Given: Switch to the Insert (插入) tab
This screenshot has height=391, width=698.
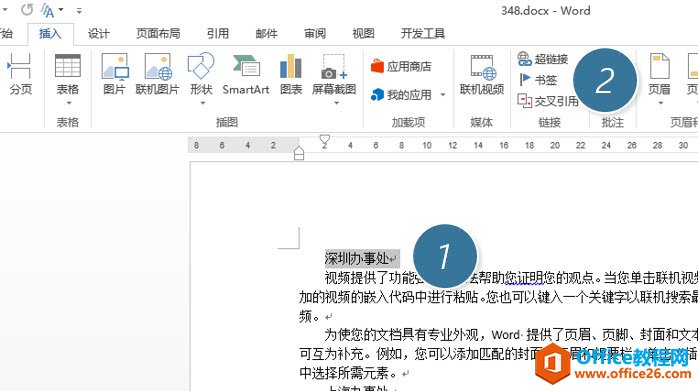Looking at the screenshot, I should pyautogui.click(x=50, y=33).
